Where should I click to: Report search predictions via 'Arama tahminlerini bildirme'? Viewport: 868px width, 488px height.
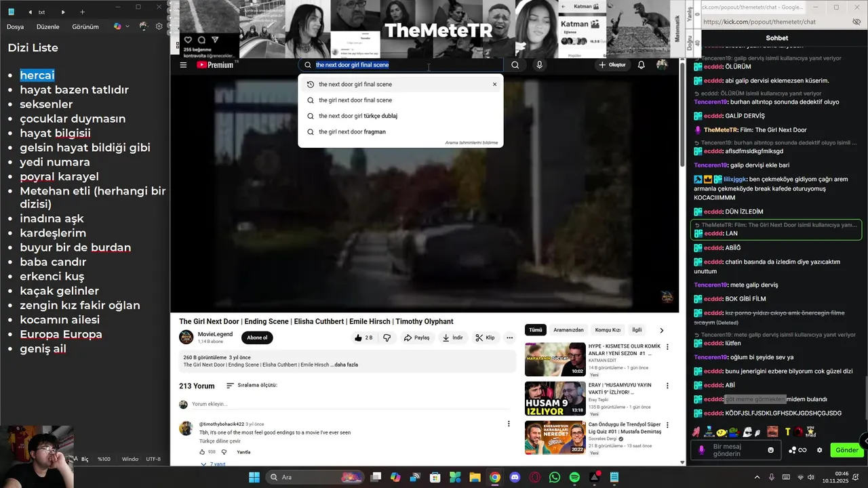[471, 143]
